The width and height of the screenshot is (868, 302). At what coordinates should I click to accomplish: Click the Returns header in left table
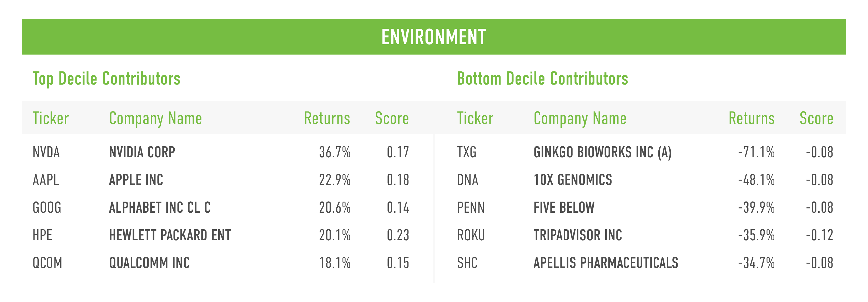[x=327, y=118]
